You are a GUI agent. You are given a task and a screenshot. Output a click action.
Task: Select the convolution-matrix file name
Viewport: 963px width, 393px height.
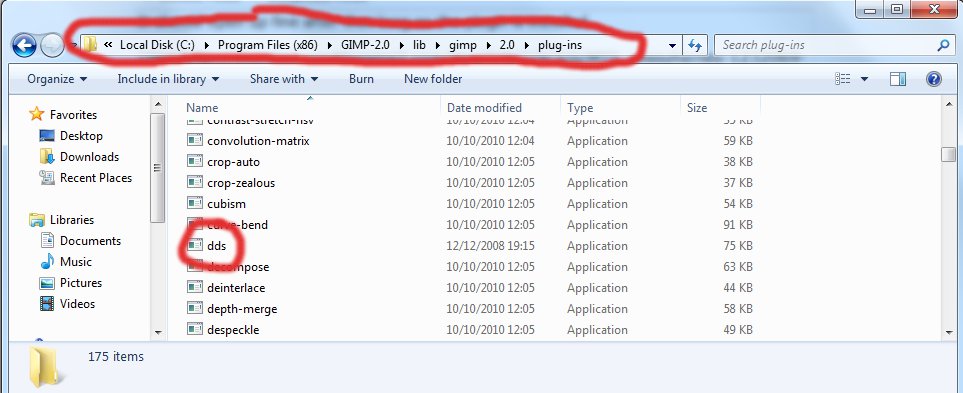(258, 141)
